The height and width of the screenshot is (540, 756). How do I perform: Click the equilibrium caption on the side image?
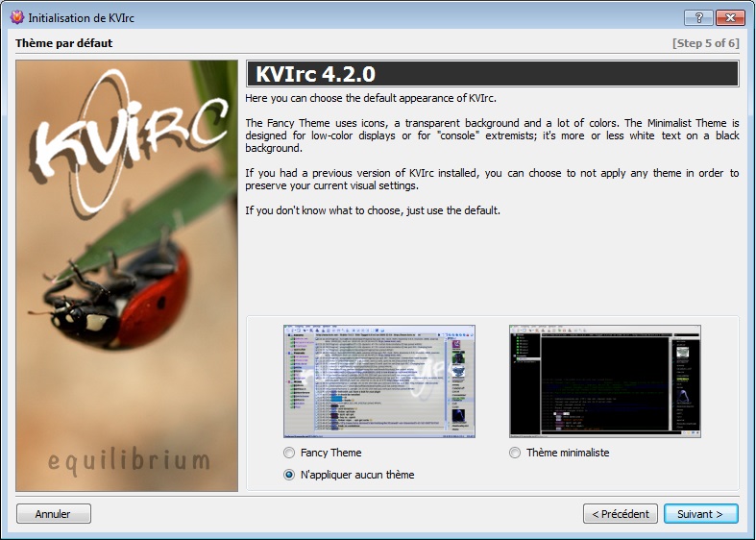click(128, 461)
